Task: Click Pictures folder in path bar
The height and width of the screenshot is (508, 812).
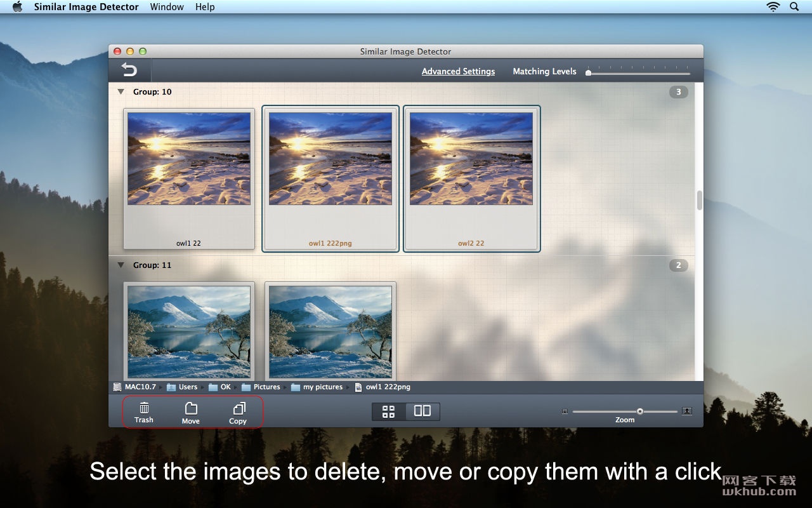Action: pyautogui.click(x=261, y=387)
